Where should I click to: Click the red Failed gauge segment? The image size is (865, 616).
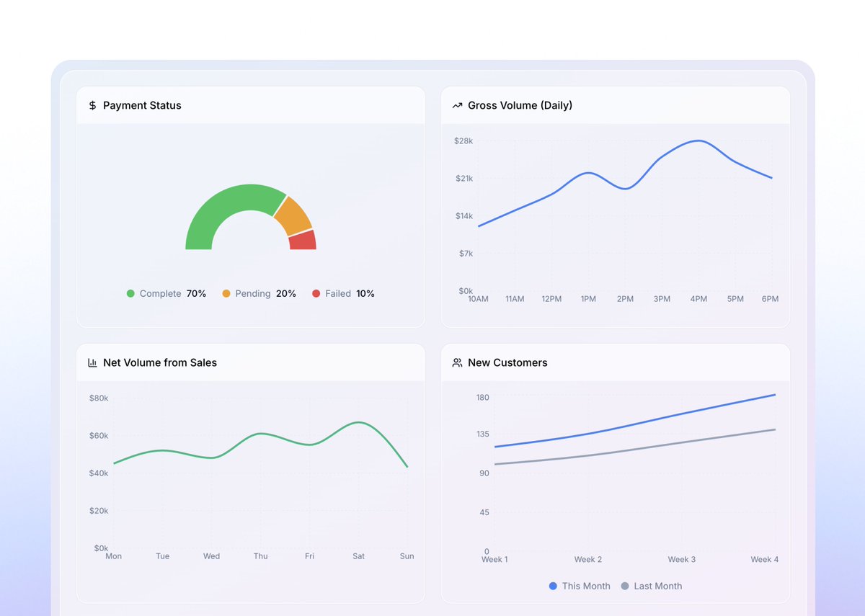303,241
